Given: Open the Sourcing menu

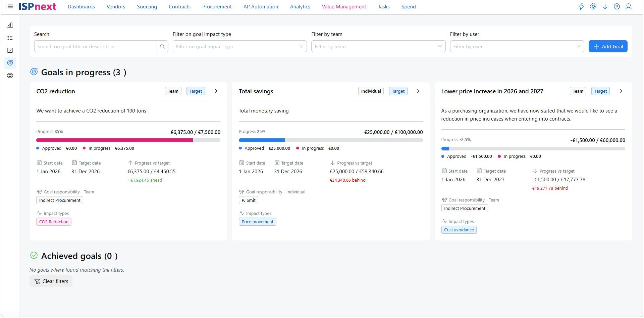Looking at the screenshot, I should click(147, 7).
